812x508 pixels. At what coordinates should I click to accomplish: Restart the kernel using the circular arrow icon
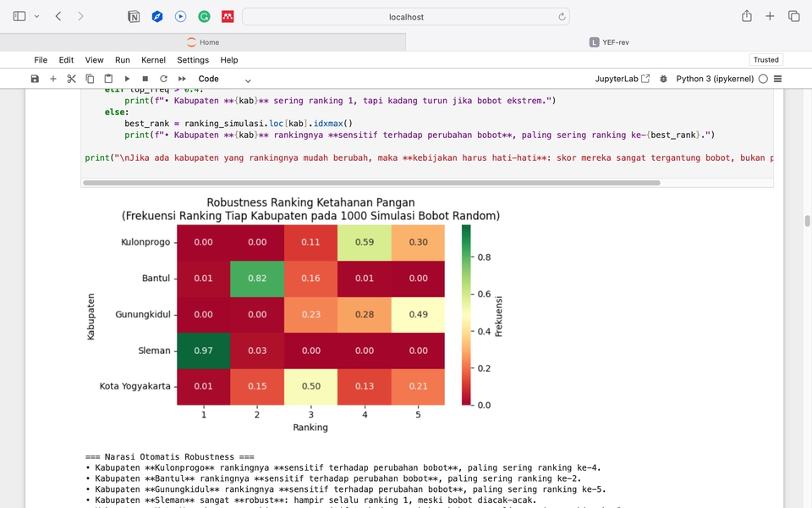pos(163,79)
